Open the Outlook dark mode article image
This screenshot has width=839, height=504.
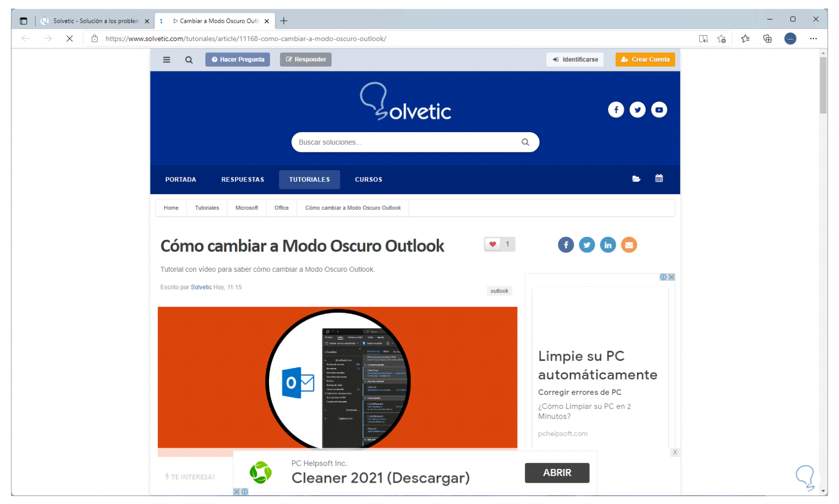[338, 377]
